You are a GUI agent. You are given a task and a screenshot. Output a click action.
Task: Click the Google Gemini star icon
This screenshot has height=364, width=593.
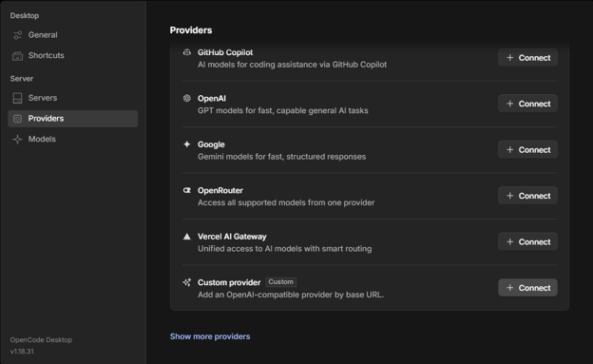point(187,144)
